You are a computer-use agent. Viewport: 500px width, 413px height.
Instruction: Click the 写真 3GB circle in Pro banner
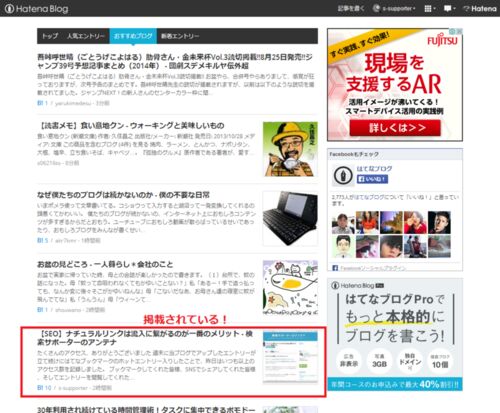coord(379,361)
